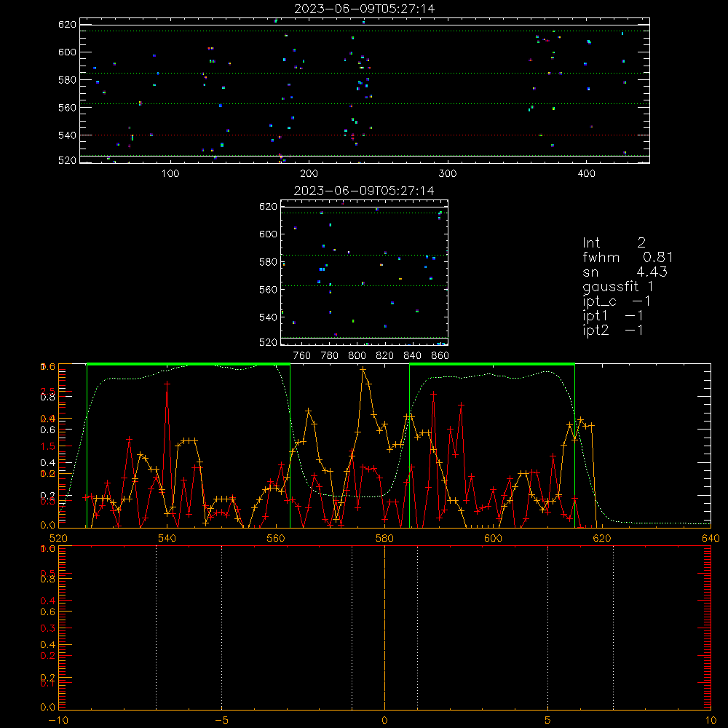Image resolution: width=728 pixels, height=728 pixels.
Task: Select x-axis label 400 on top plot
Action: point(586,174)
